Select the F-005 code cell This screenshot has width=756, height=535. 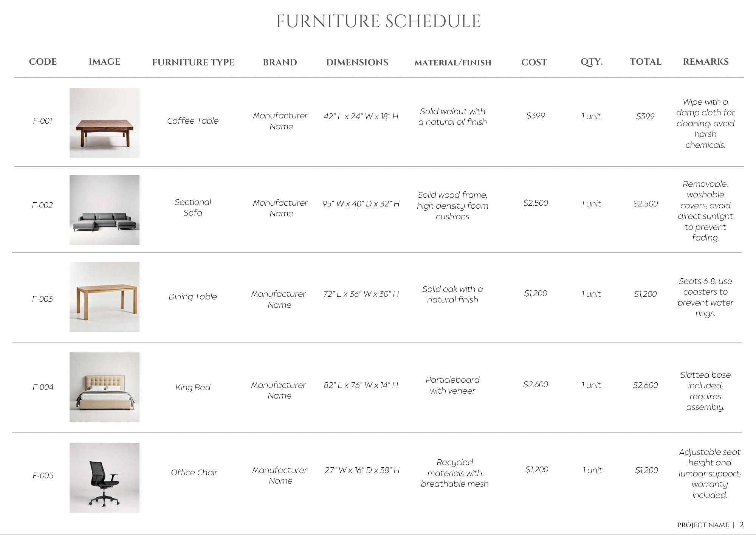point(43,475)
